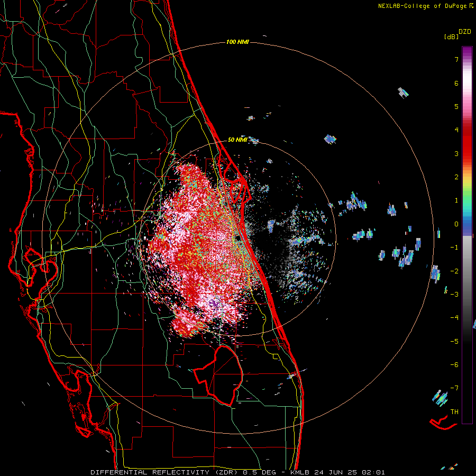
Task: Click the purple top of the ZDR color bar
Action: coord(467,52)
